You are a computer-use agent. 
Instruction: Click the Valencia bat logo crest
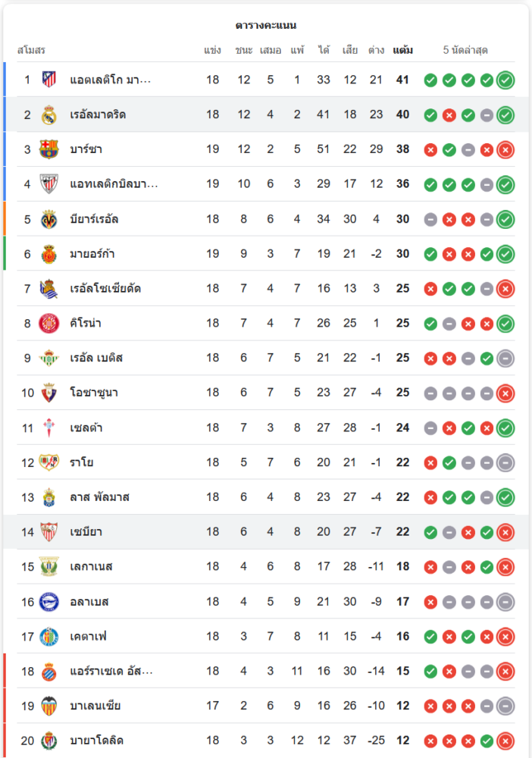coord(49,706)
